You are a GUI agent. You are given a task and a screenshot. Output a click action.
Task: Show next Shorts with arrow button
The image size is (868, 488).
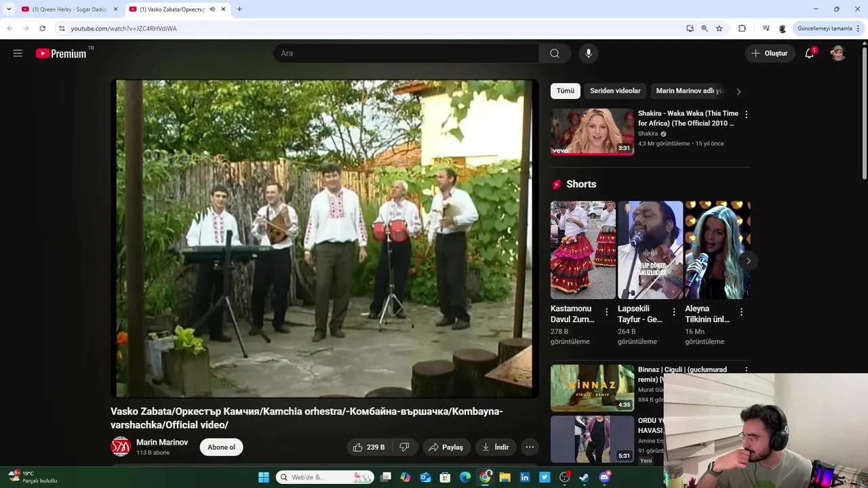[x=748, y=260]
